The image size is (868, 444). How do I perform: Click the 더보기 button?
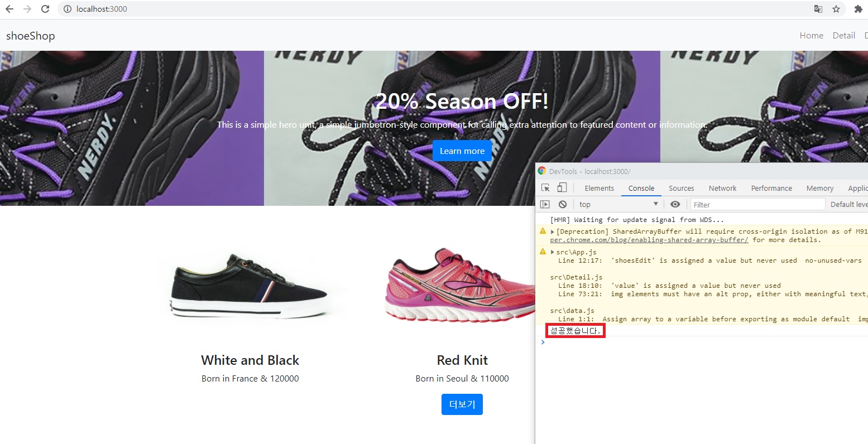462,404
